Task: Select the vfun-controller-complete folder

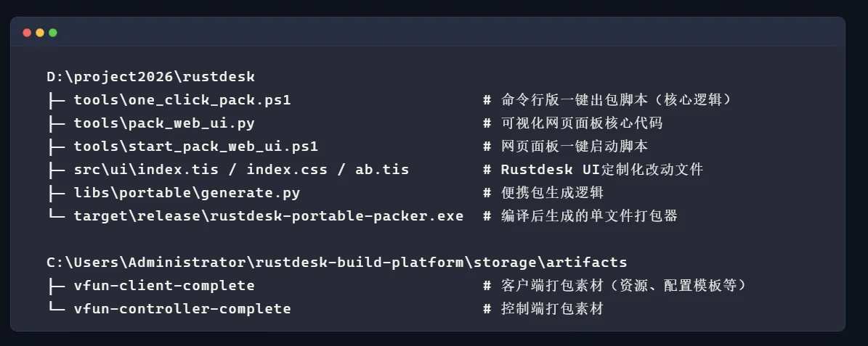Action: tap(182, 309)
